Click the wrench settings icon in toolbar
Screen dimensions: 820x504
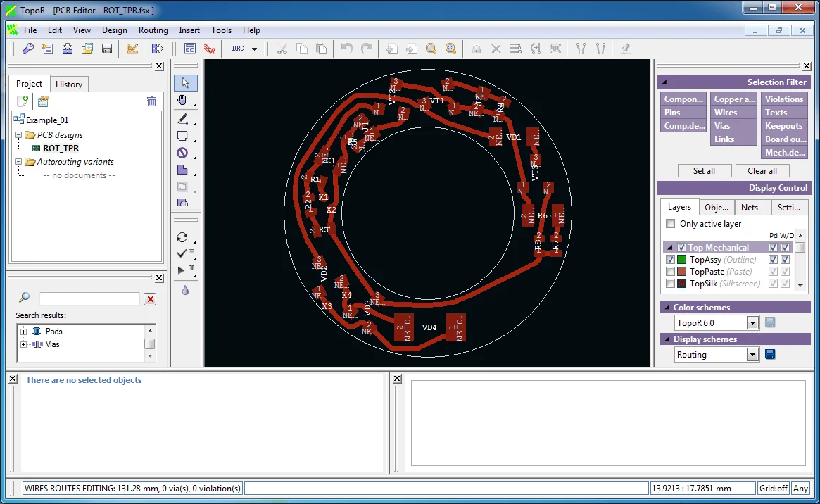click(28, 49)
